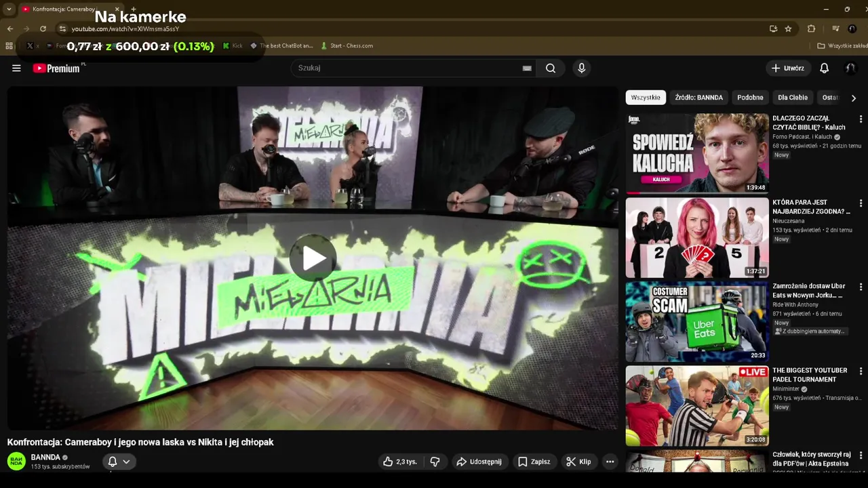Open all bookmarks folder

click(842, 45)
